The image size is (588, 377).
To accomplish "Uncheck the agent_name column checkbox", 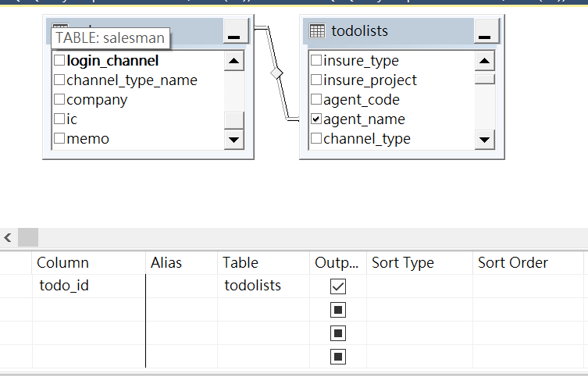I will point(316,119).
